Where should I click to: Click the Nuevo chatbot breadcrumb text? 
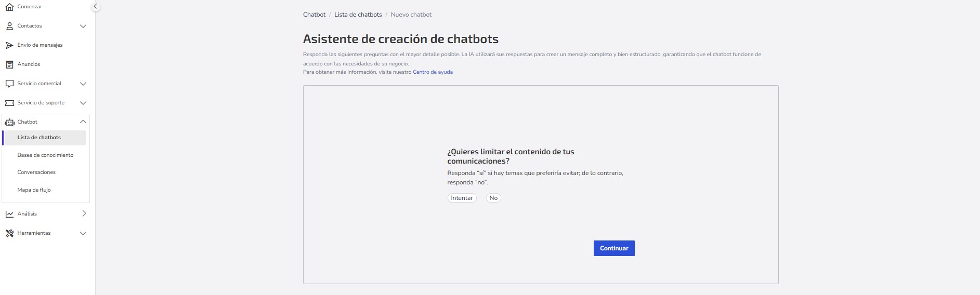pos(411,15)
